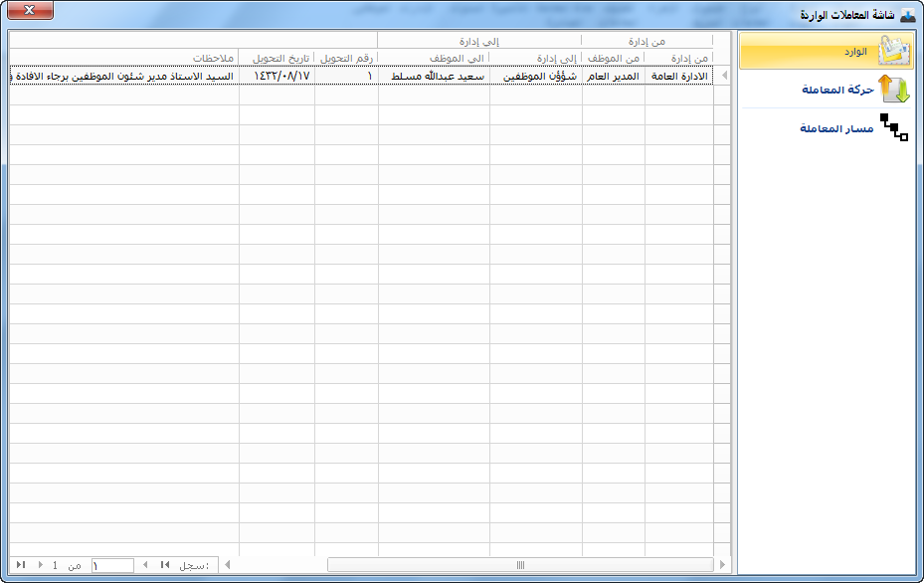The height and width of the screenshot is (583, 924).
Task: Click the رقم التحويل column header
Action: (x=346, y=58)
